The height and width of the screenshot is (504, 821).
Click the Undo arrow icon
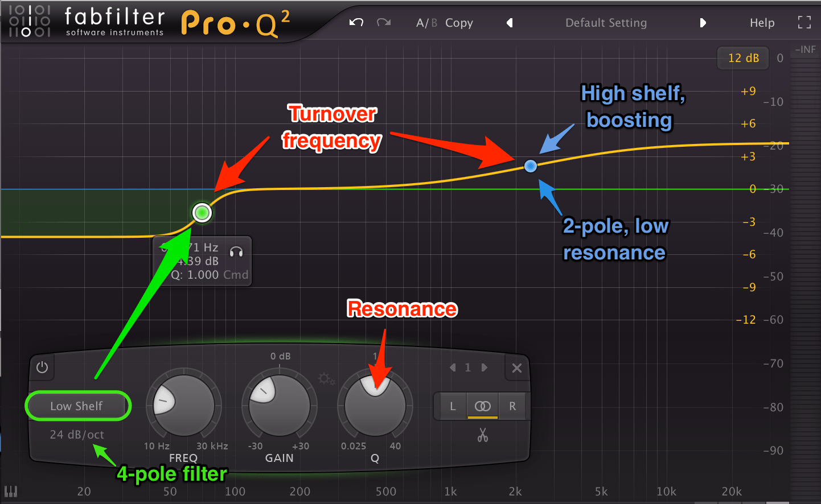coord(356,22)
